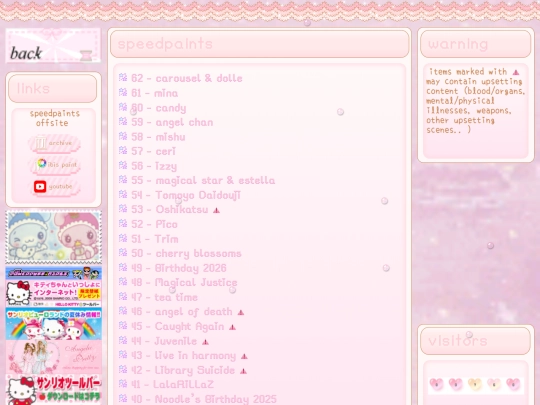This screenshot has width=540, height=405.
Task: Open 46 - angel of death
Action: [182, 312]
